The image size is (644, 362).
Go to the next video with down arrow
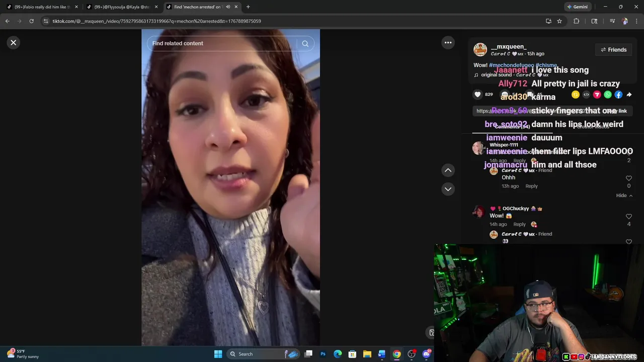tap(448, 189)
